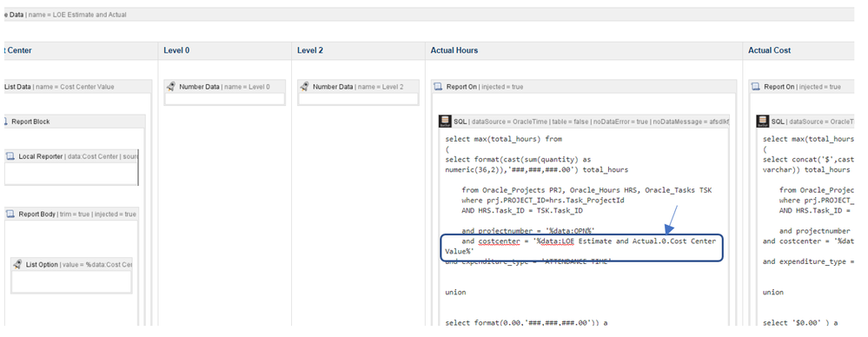
Task: Select the Level 0 column header
Action: click(x=176, y=50)
